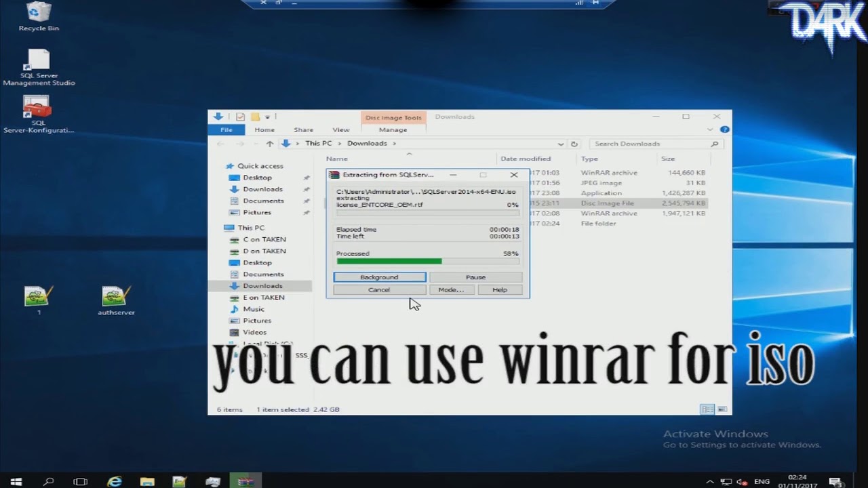Image resolution: width=868 pixels, height=488 pixels.
Task: Expand the ribbon chevron near the help icon
Action: 709,129
